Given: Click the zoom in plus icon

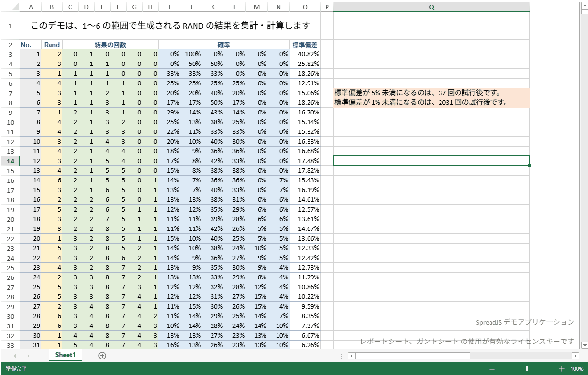Looking at the screenshot, I should (562, 369).
